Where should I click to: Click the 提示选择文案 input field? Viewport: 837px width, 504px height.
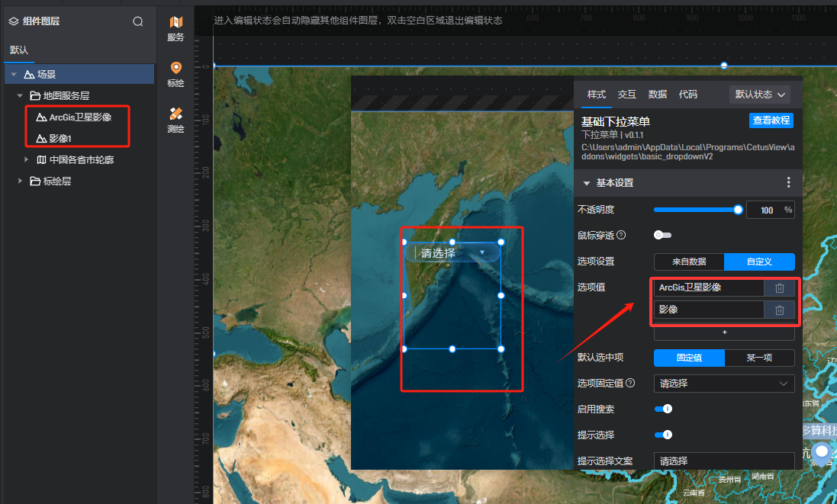724,461
